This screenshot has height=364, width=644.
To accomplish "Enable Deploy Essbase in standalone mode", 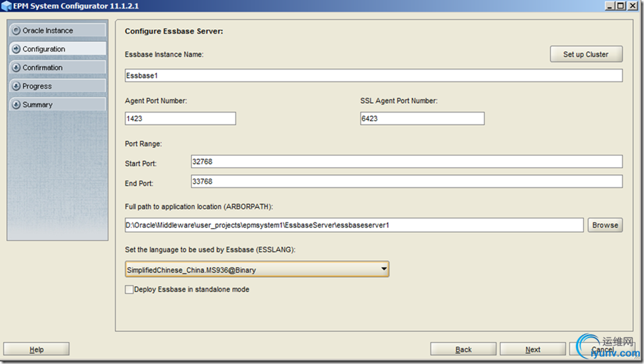I will (x=129, y=290).
